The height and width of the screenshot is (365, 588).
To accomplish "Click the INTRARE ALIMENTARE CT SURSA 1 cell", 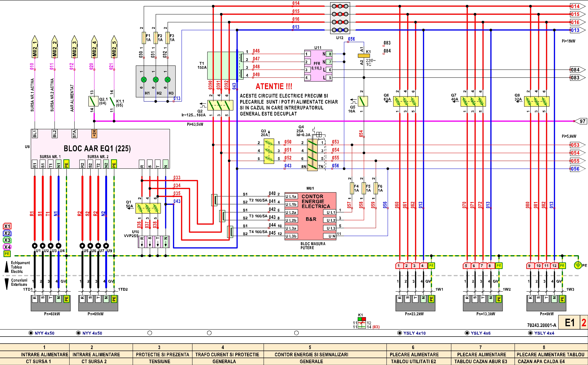I will click(x=35, y=358).
